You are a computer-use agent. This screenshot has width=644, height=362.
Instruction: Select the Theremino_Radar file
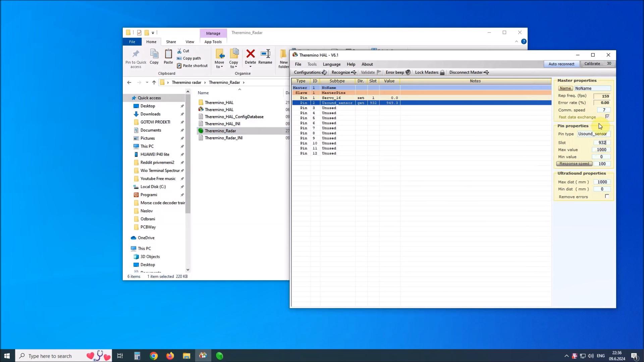[x=221, y=130]
